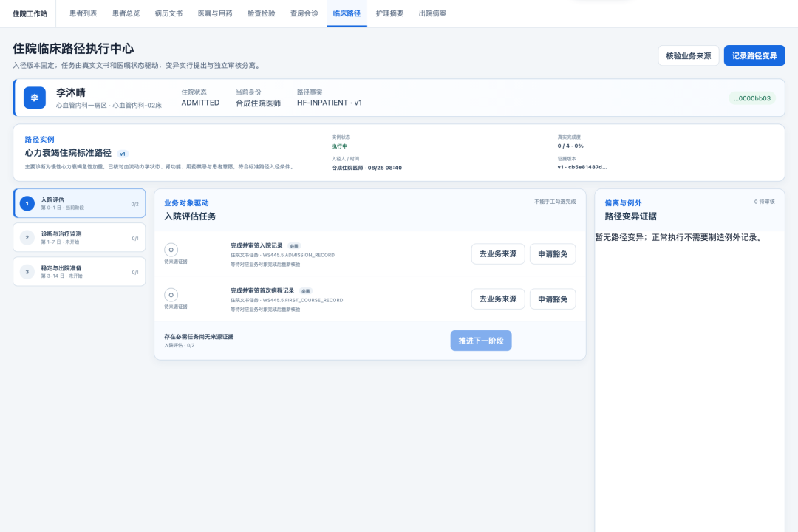Click the 合成住院医师 · 08/25 08:40 entry
The width and height of the screenshot is (798, 532).
(x=367, y=168)
